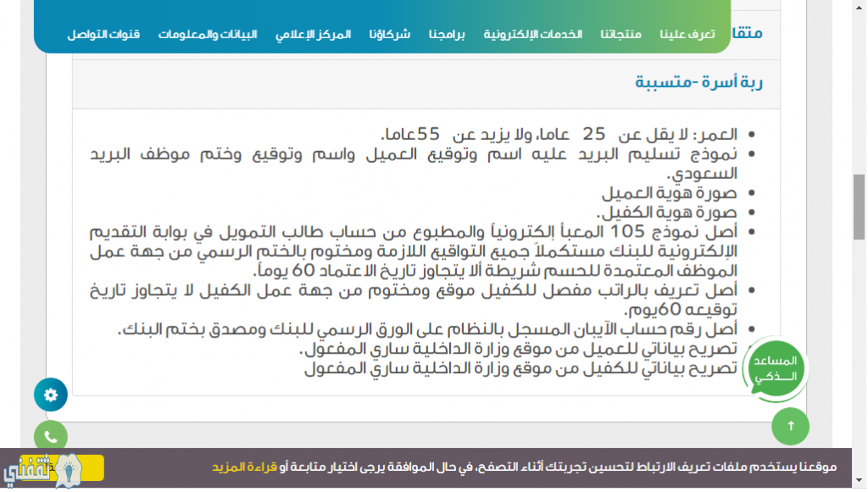The height and width of the screenshot is (492, 868).
Task: Open the المساعد الذكي chat assistant
Action: click(x=775, y=368)
